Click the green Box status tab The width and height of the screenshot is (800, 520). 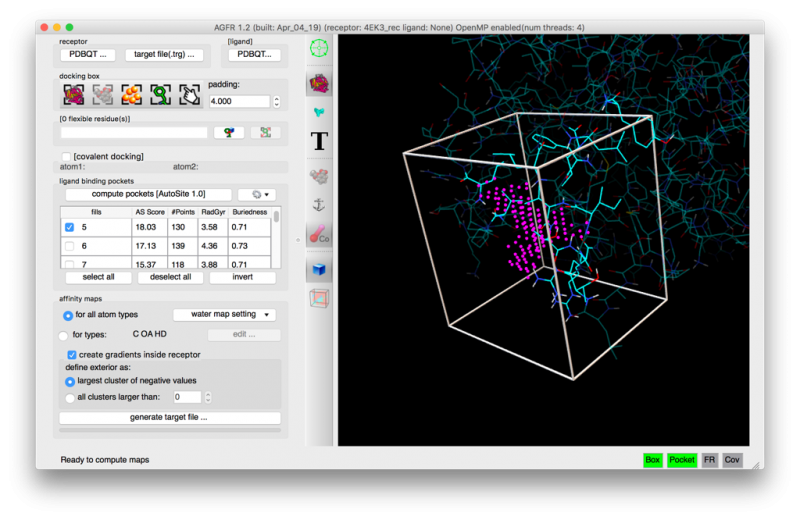[653, 460]
